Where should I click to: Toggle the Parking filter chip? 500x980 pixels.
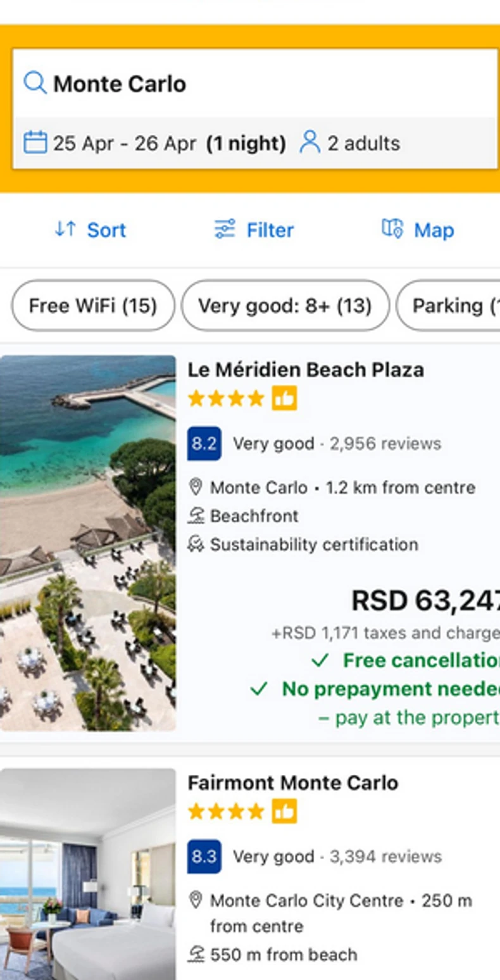(449, 306)
